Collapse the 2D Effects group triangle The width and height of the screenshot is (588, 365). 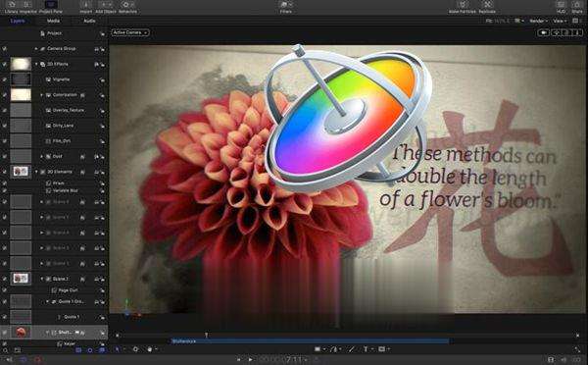[x=36, y=64]
